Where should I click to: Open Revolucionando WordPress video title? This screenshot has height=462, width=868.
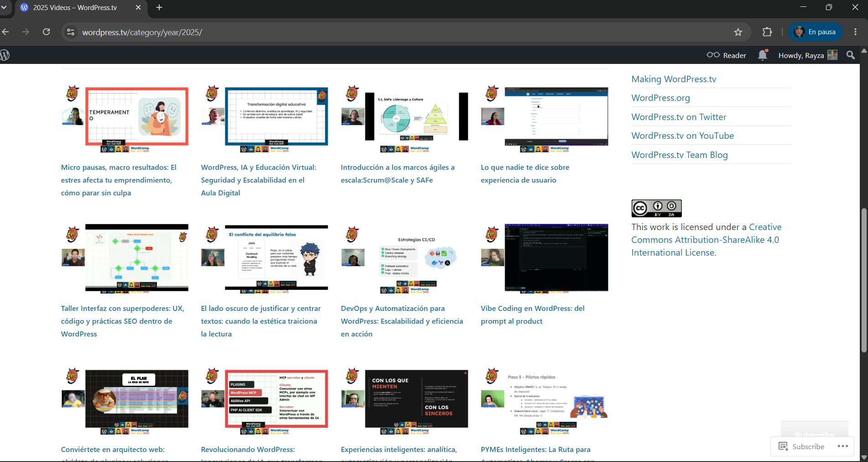(x=261, y=453)
